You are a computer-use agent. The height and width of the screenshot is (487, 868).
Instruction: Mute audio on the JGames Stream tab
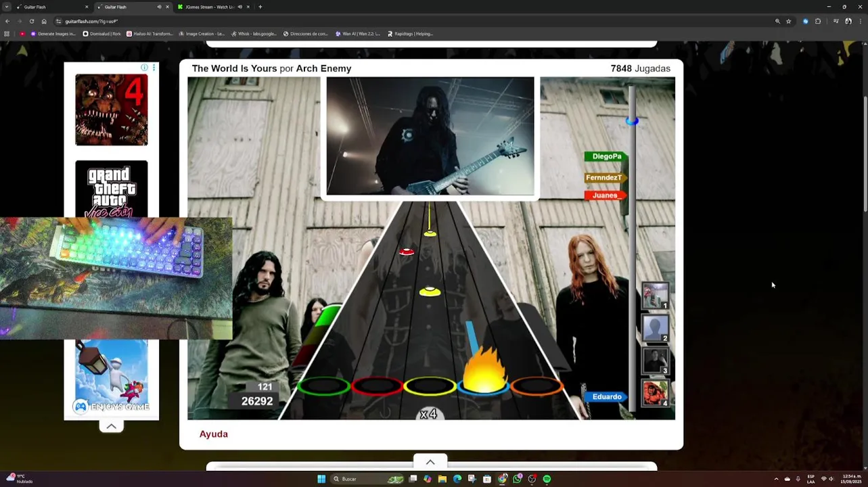(239, 7)
